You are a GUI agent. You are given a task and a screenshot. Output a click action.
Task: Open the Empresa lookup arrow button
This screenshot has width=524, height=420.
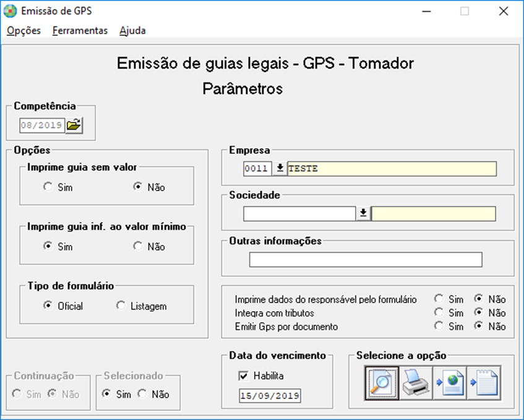tap(280, 168)
